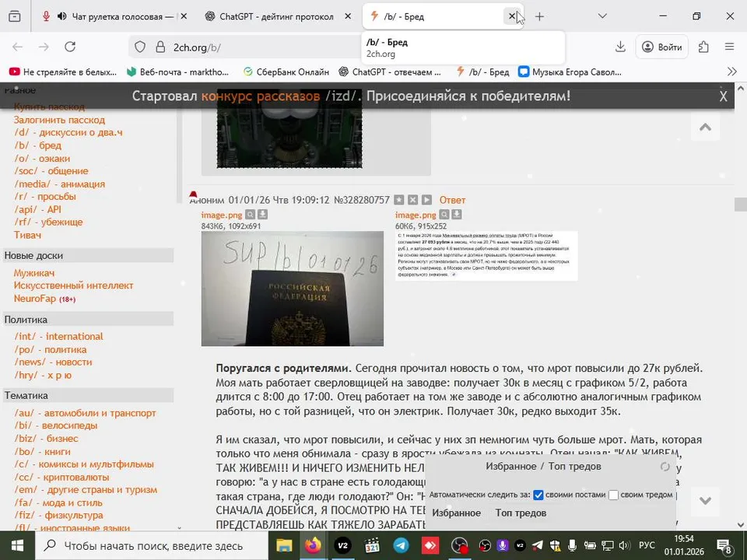Viewport: 747px width, 560px height.
Task: Reload the page in Firefox
Action: click(70, 47)
